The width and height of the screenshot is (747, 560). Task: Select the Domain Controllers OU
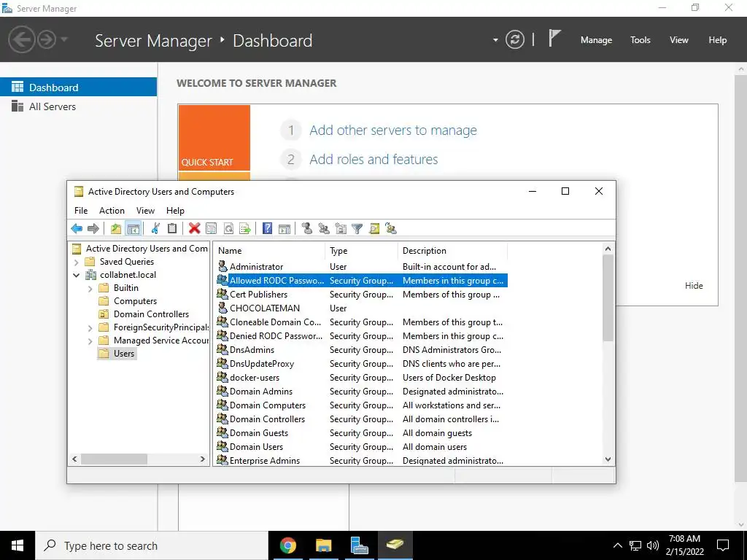point(151,314)
